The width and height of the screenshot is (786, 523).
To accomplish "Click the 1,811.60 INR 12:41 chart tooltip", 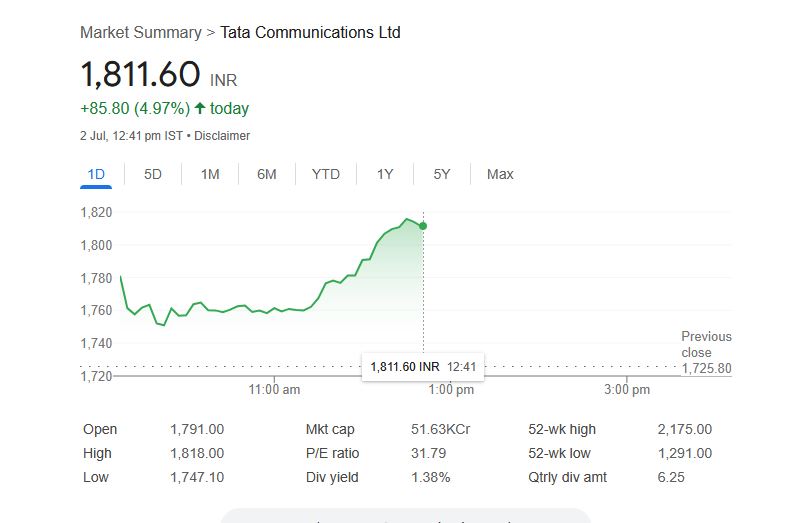I will click(422, 367).
